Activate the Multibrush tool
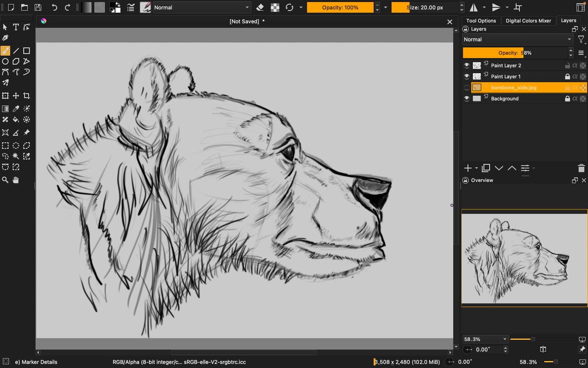The width and height of the screenshot is (588, 368). click(x=5, y=83)
